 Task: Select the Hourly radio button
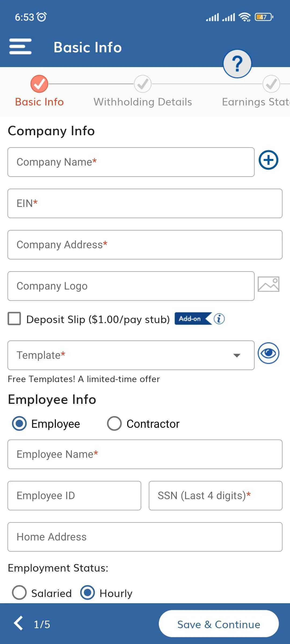click(x=89, y=593)
